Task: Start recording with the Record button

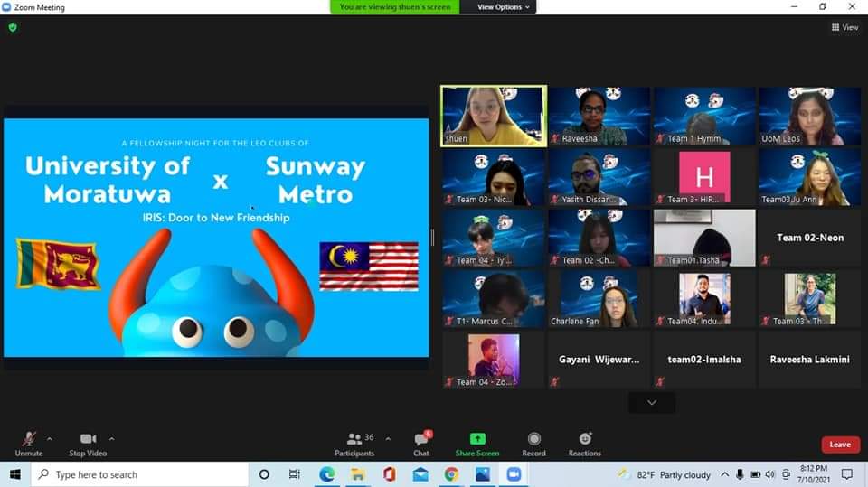Action: [533, 445]
